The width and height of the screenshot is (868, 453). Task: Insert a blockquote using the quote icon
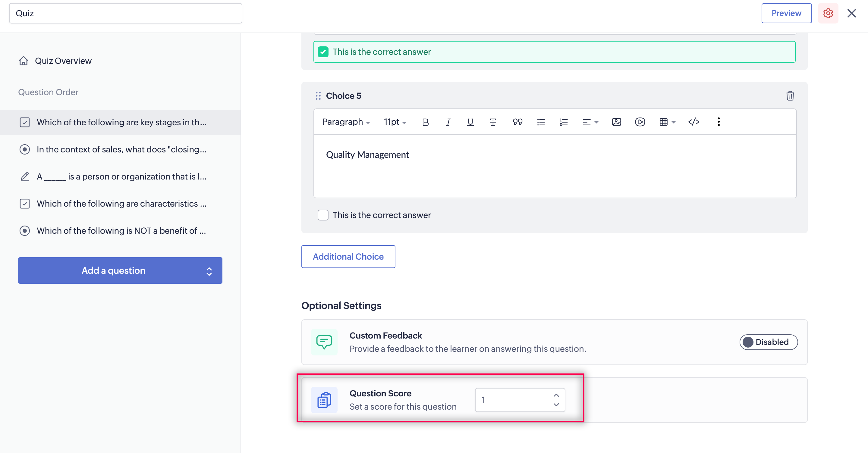pos(517,122)
